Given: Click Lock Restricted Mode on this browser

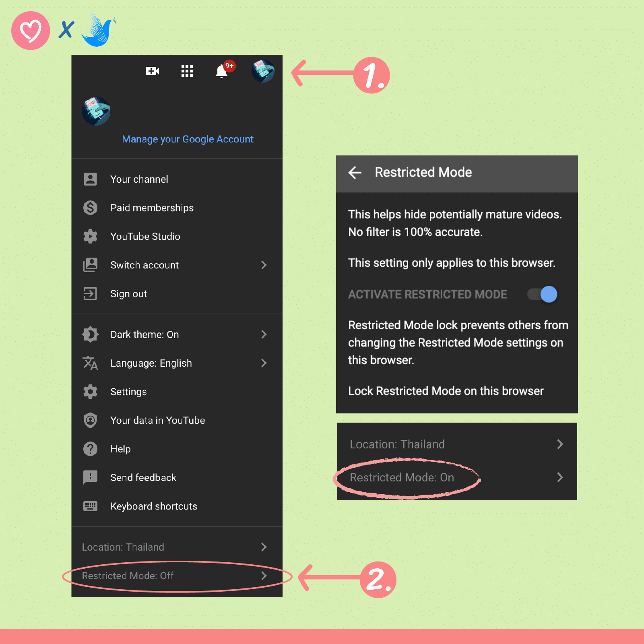Looking at the screenshot, I should [x=446, y=391].
